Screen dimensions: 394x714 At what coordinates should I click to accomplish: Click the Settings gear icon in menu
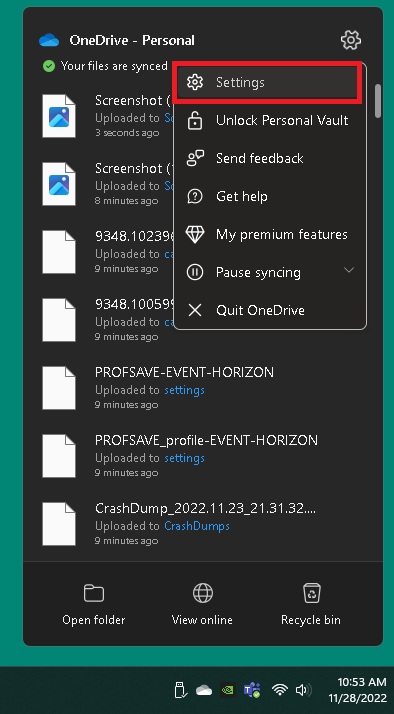(195, 82)
